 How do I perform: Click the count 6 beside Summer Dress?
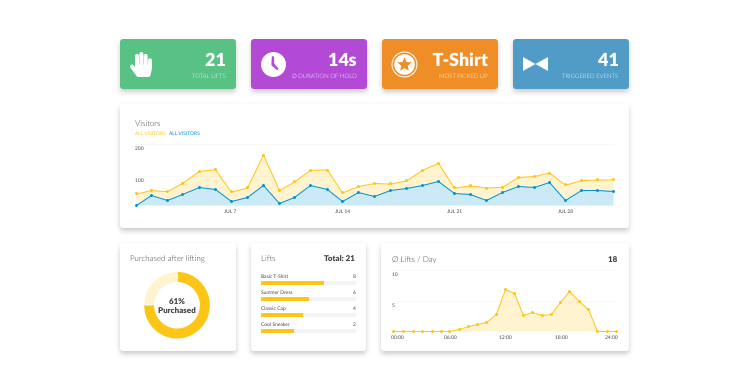[x=354, y=292]
